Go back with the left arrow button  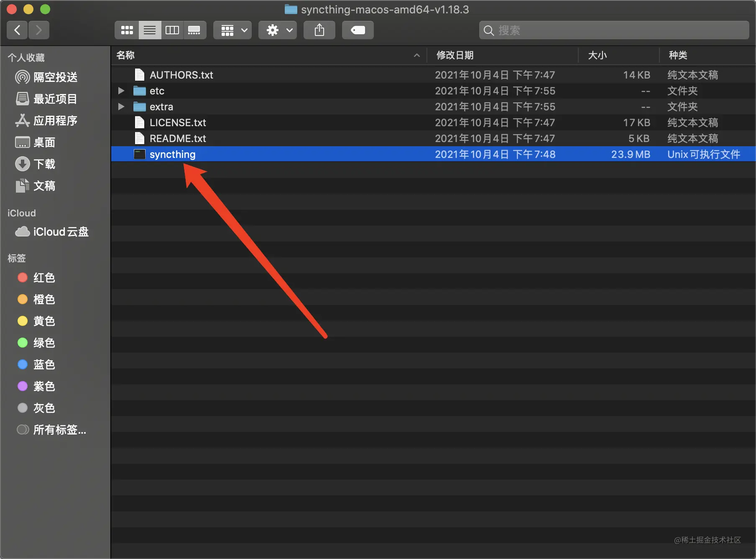point(17,30)
